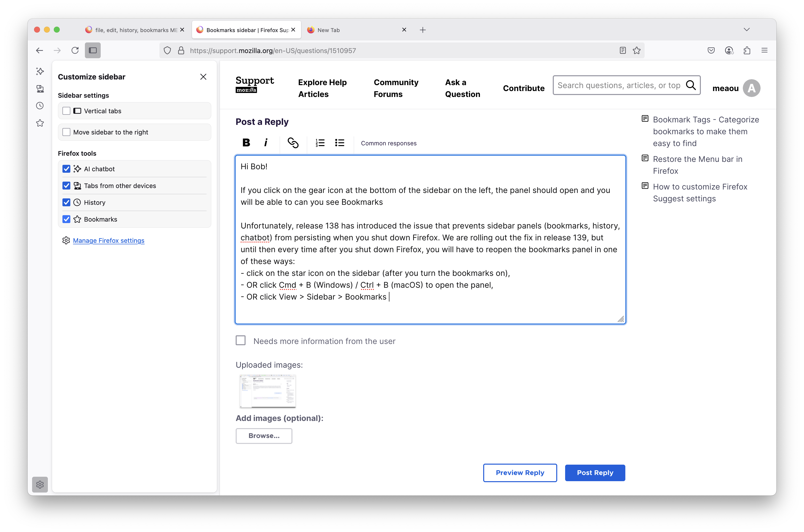The width and height of the screenshot is (804, 532).
Task: Show site info via padlock icon
Action: [181, 51]
